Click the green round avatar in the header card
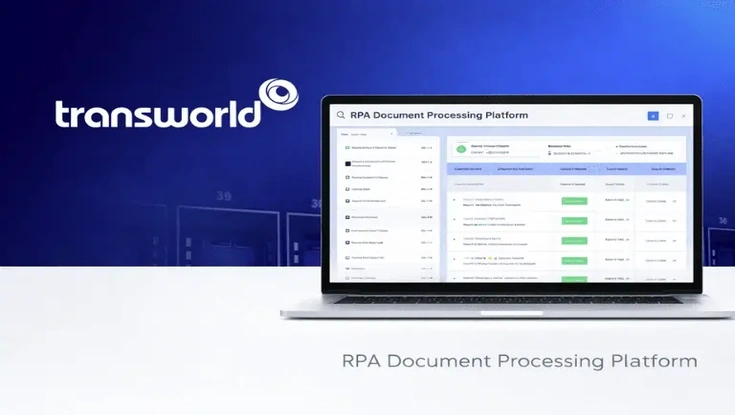This screenshot has height=415, width=735. click(461, 149)
